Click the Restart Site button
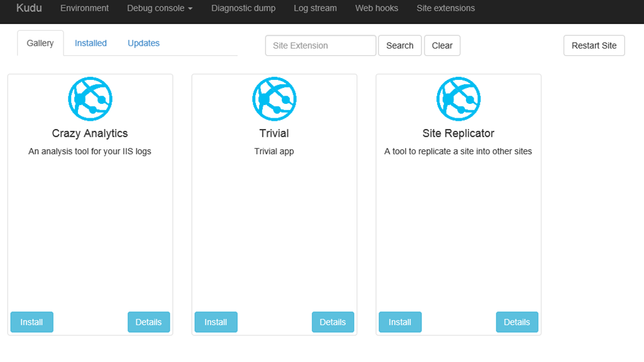Viewport: 644px width, 362px height. (594, 45)
